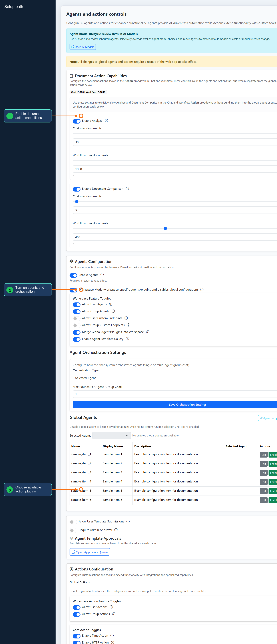The height and width of the screenshot is (644, 277).
Task: Click the chat max documents field showing 300
Action: (x=175, y=142)
